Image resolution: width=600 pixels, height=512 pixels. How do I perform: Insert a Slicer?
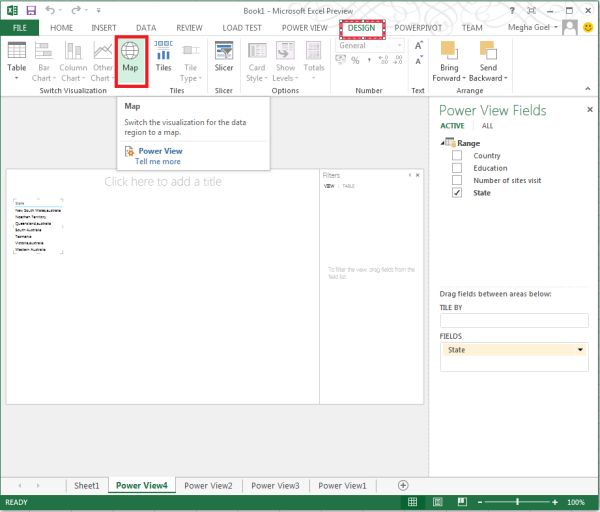[224, 56]
